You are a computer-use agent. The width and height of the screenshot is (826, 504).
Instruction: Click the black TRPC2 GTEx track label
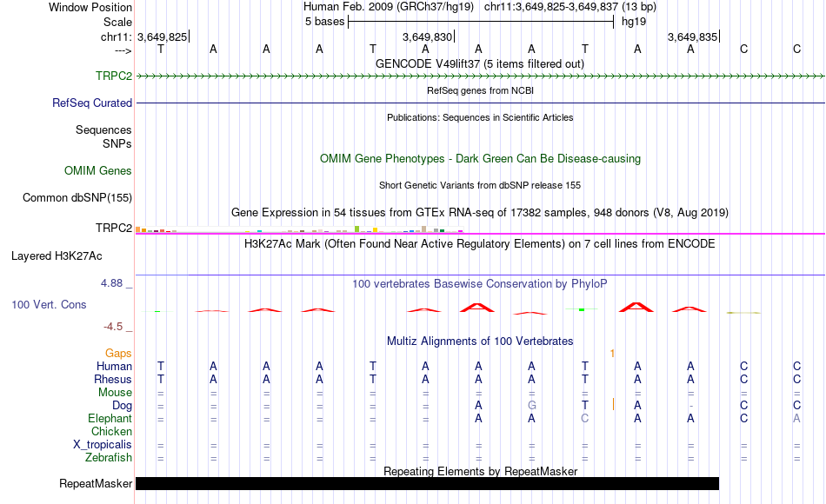[114, 228]
